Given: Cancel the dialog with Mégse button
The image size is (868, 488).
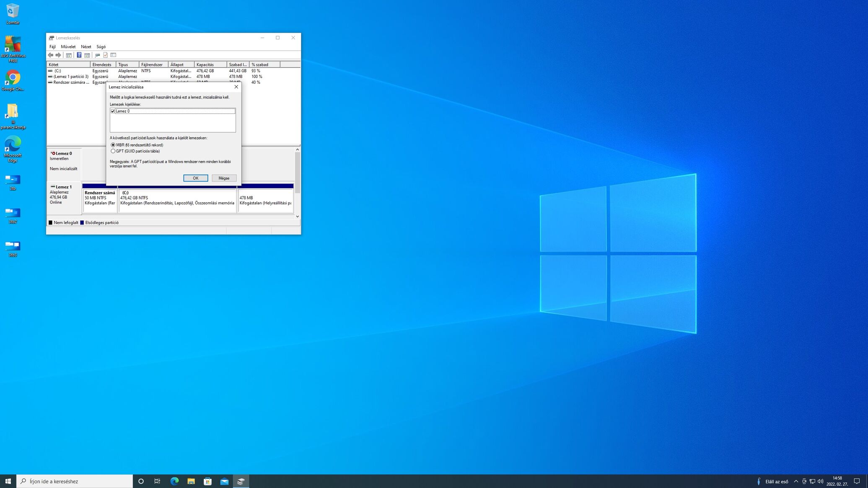Looking at the screenshot, I should click(224, 178).
